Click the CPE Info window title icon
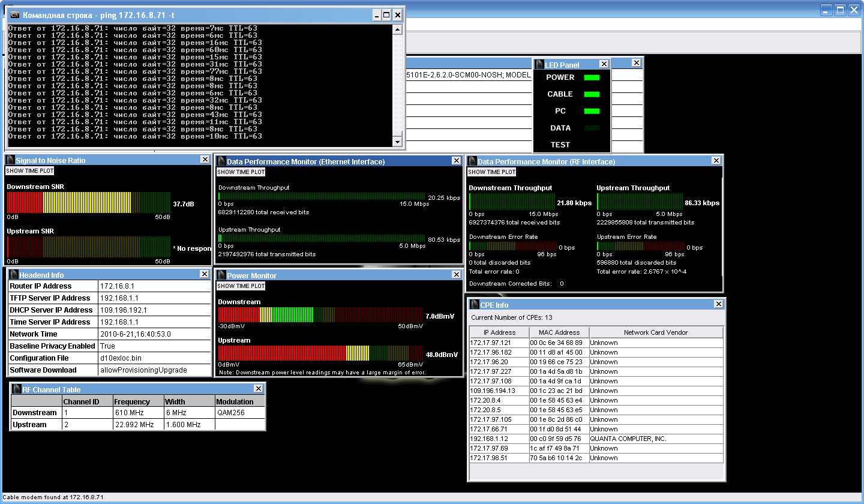864x504 pixels. (475, 305)
